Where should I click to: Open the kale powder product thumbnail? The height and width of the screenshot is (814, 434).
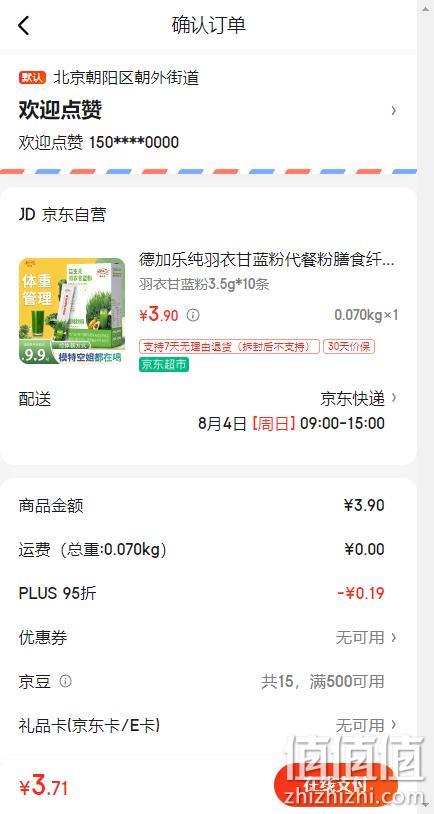tap(72, 311)
